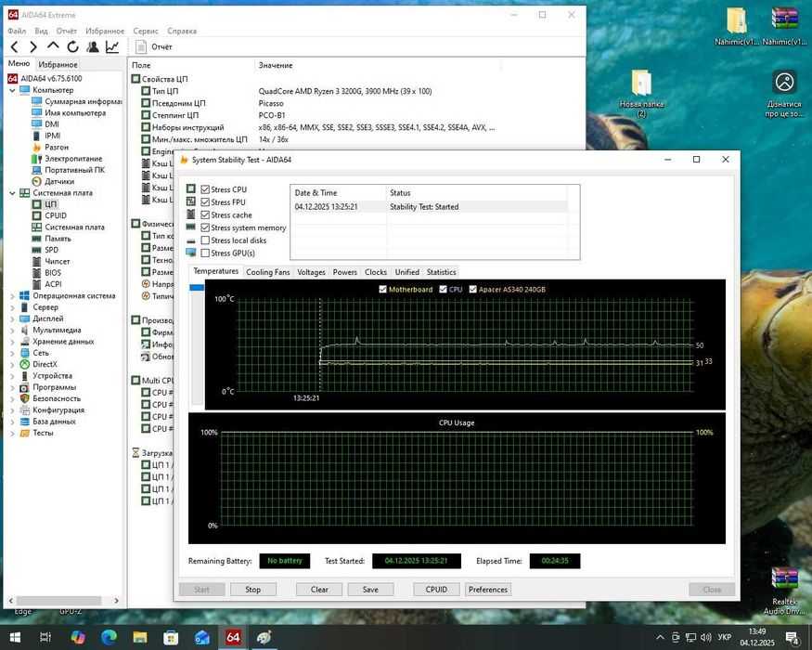812x650 pixels.
Task: Select the Stability Test: Started log row
Action: coord(431,207)
